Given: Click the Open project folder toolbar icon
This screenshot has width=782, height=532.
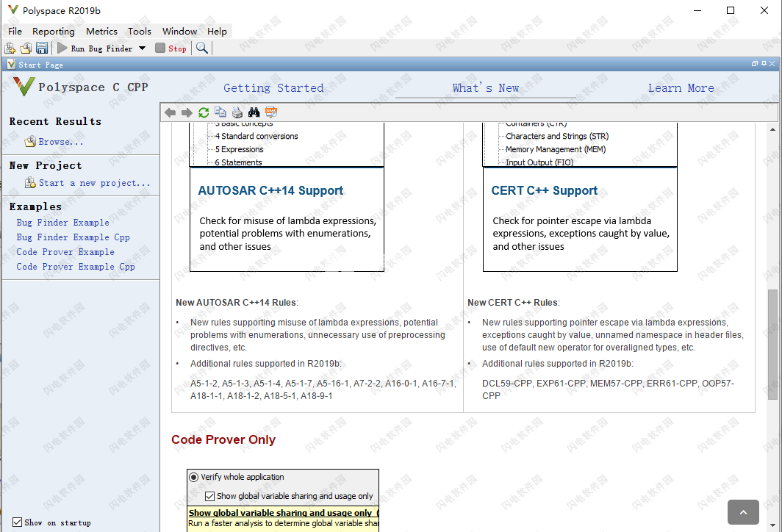Looking at the screenshot, I should coord(26,48).
